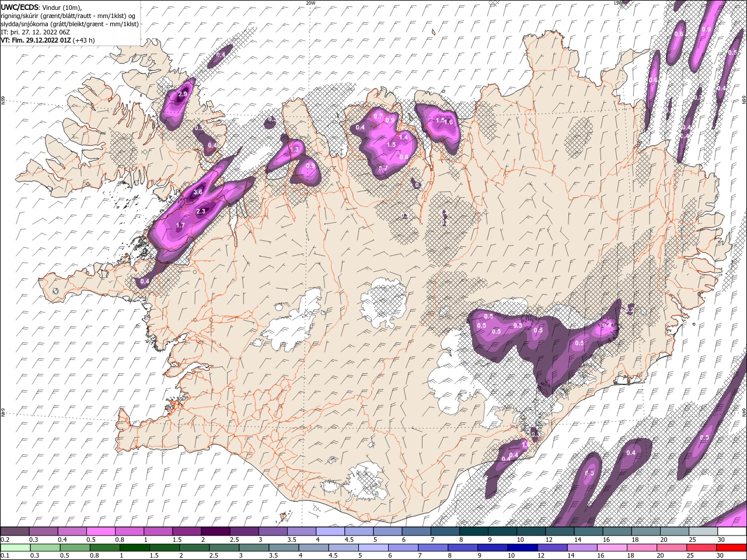Click the bright pink 0.5 swatch in the snow scale
This screenshot has height=560, width=747.
pos(100,531)
